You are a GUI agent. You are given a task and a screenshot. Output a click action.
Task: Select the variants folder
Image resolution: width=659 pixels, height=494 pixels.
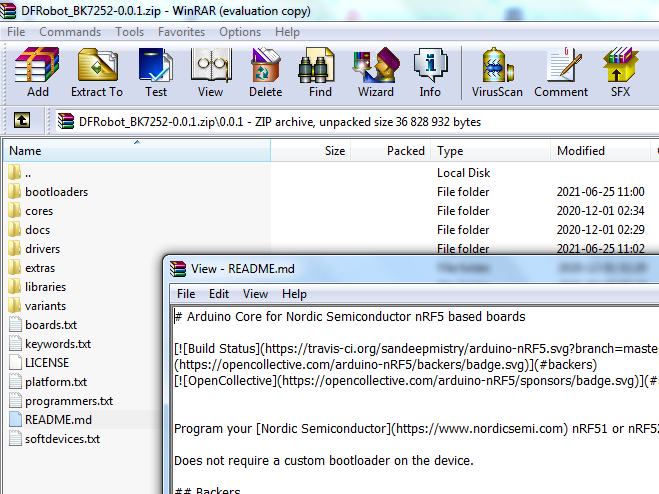[37, 306]
